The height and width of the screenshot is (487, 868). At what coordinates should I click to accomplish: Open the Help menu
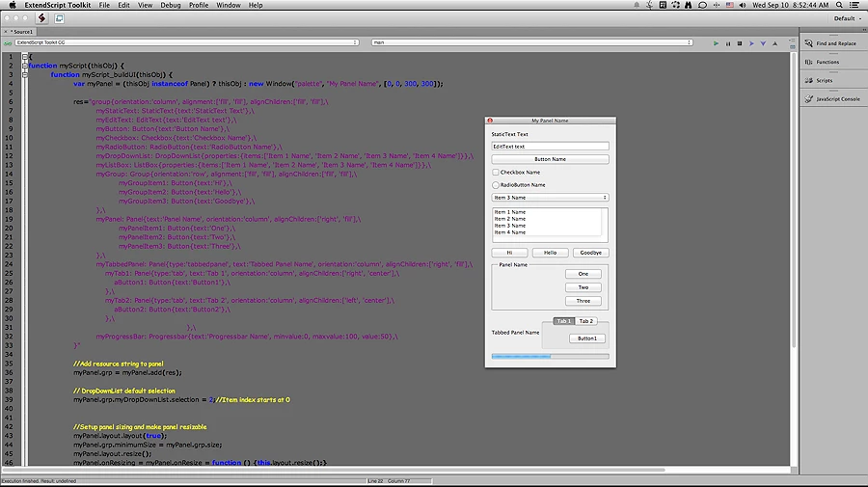click(x=256, y=5)
